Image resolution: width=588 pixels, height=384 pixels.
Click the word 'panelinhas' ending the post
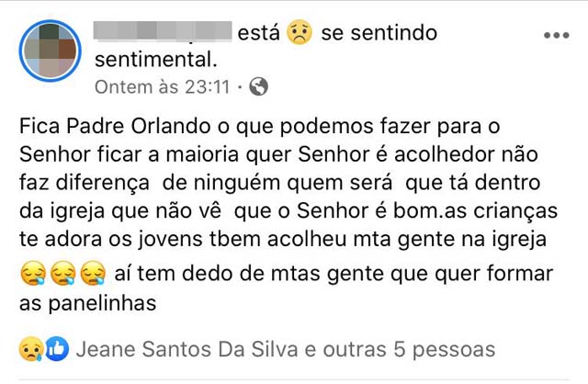click(x=102, y=303)
